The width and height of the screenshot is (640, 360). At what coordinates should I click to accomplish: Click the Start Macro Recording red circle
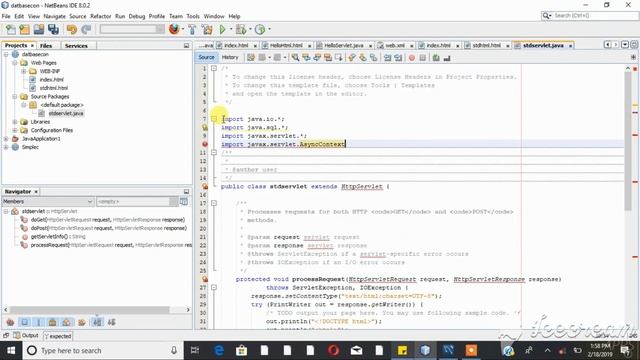pyautogui.click(x=412, y=58)
